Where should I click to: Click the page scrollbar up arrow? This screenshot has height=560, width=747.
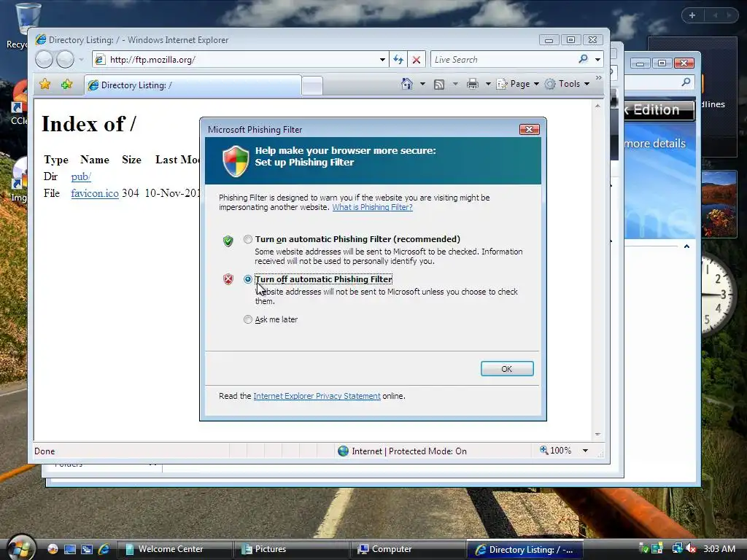click(597, 106)
